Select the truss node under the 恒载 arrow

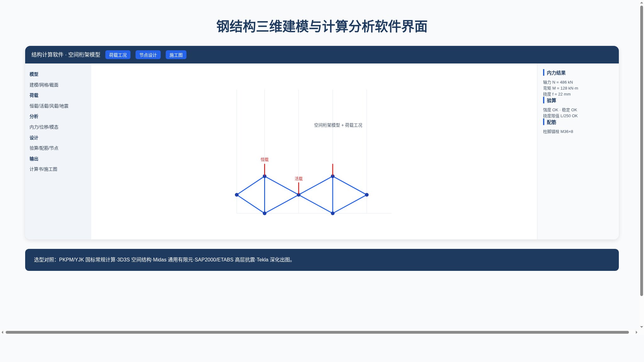pos(264,176)
